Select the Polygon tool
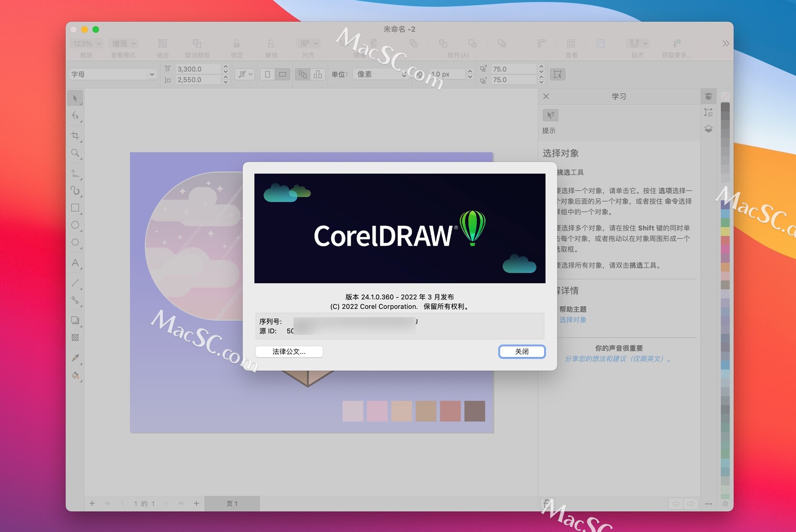This screenshot has height=532, width=796. click(x=75, y=242)
